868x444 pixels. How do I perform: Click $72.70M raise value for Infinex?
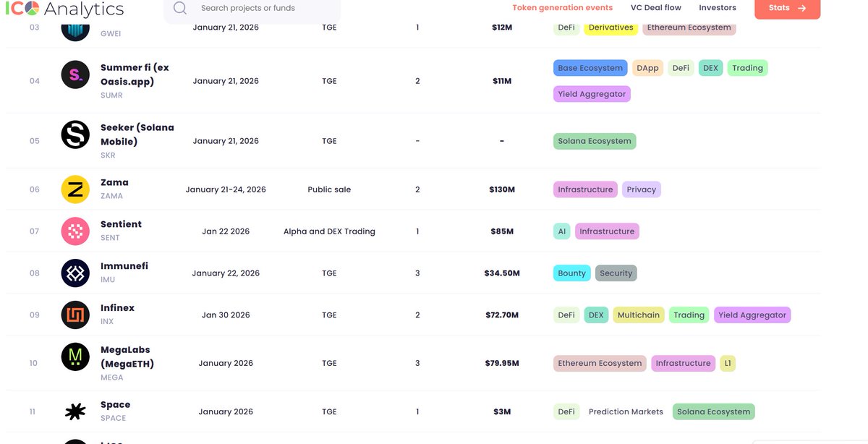point(502,315)
